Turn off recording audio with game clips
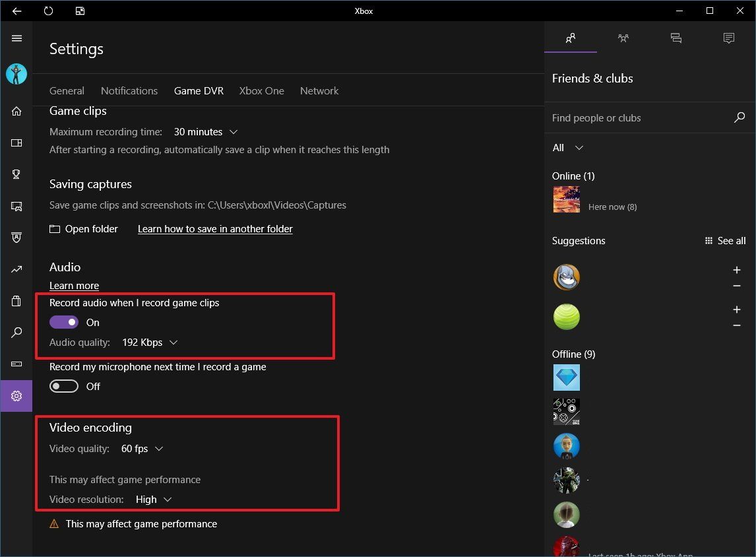The image size is (756, 557). [x=64, y=322]
